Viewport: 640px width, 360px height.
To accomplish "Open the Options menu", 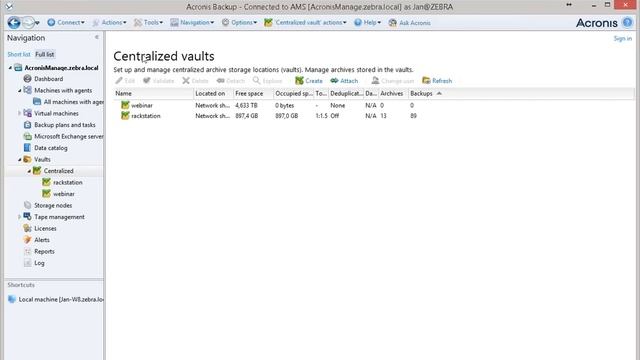I will click(239, 22).
